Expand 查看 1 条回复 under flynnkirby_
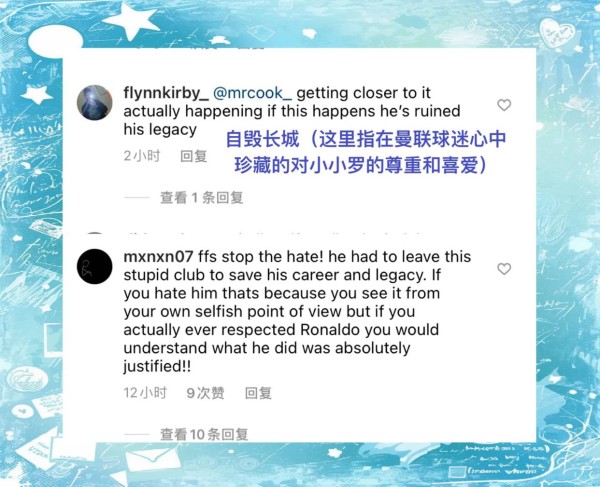Viewport: 600px width, 487px height. tap(202, 198)
